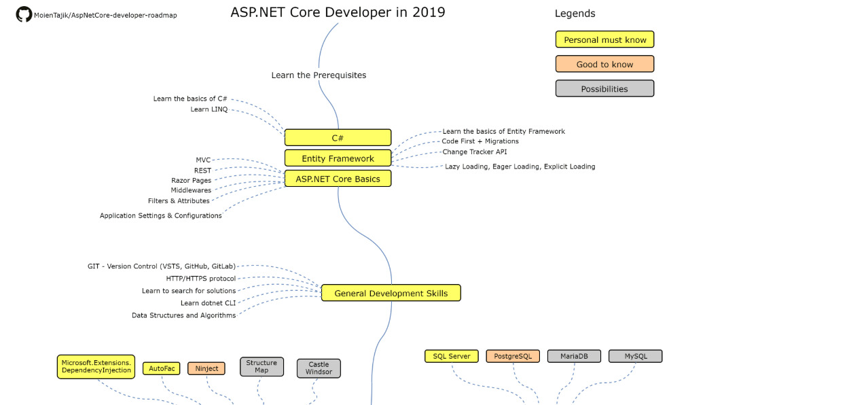Click the SQL Server node

[452, 356]
